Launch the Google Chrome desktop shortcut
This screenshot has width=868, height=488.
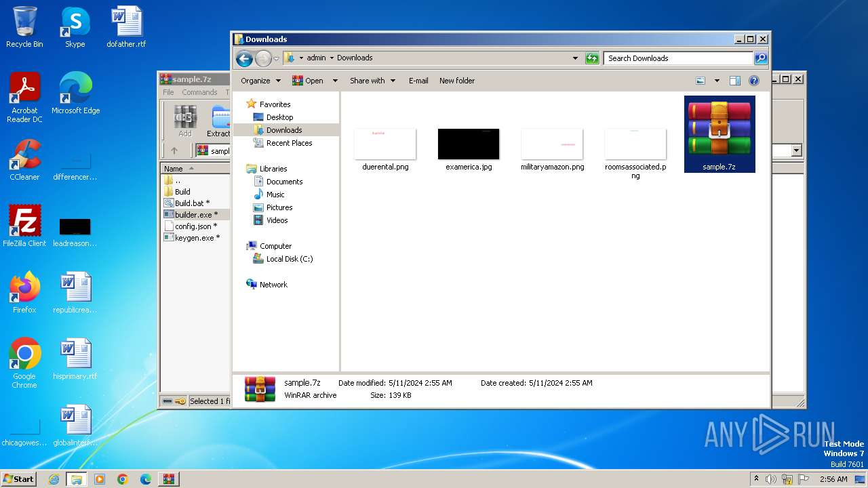tap(24, 363)
